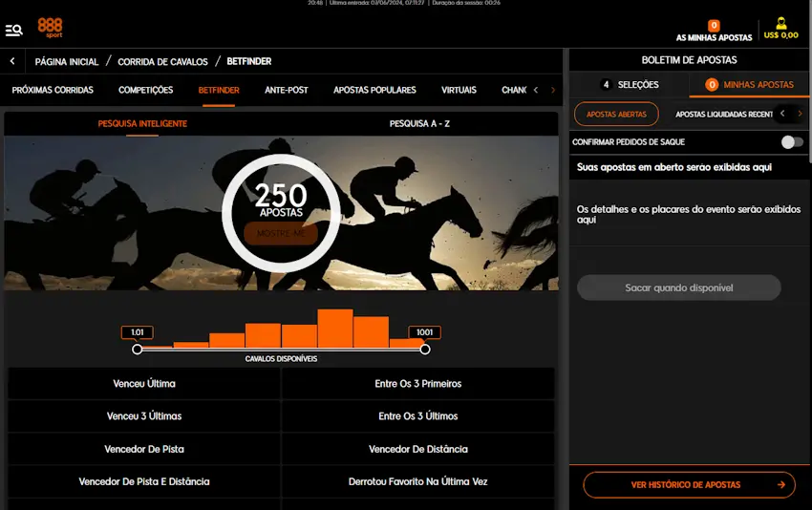812x510 pixels.
Task: Switch to Pesquisa Inteligente tab
Action: 142,124
